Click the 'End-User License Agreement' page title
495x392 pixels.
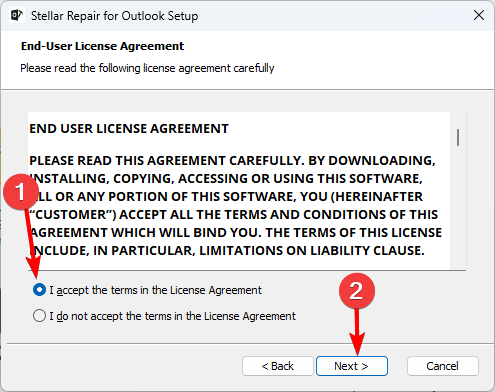(x=102, y=46)
